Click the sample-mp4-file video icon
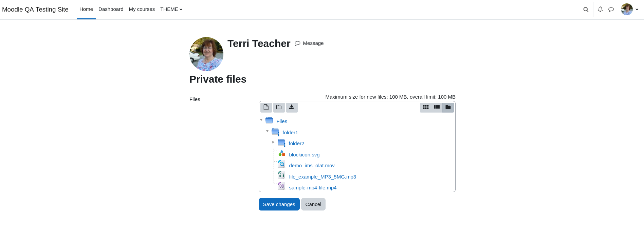 tap(282, 186)
